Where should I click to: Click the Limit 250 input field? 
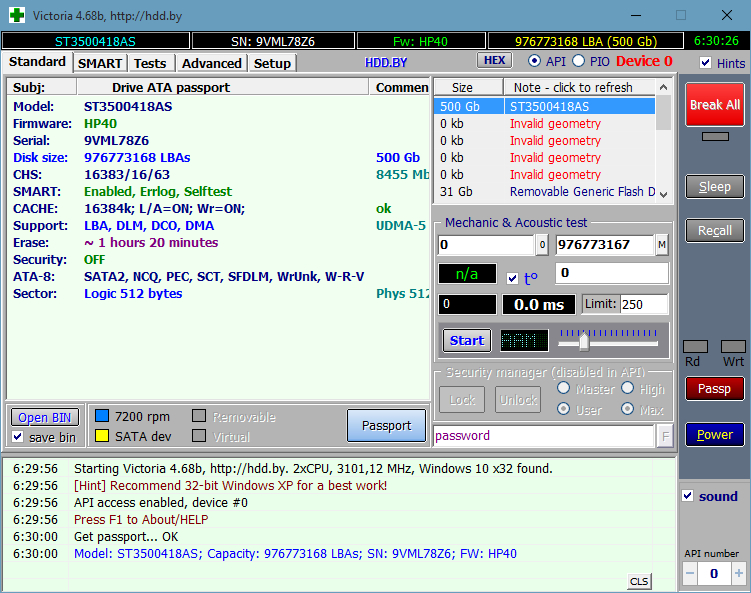tap(643, 304)
